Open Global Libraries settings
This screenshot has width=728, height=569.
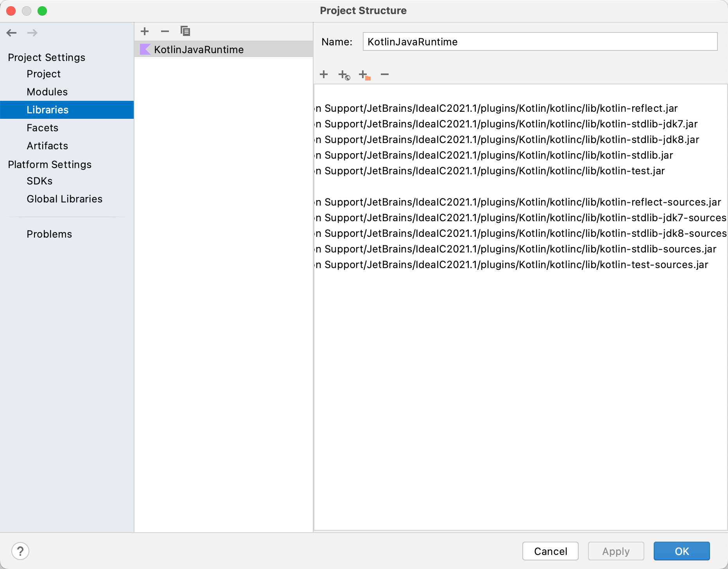[64, 199]
